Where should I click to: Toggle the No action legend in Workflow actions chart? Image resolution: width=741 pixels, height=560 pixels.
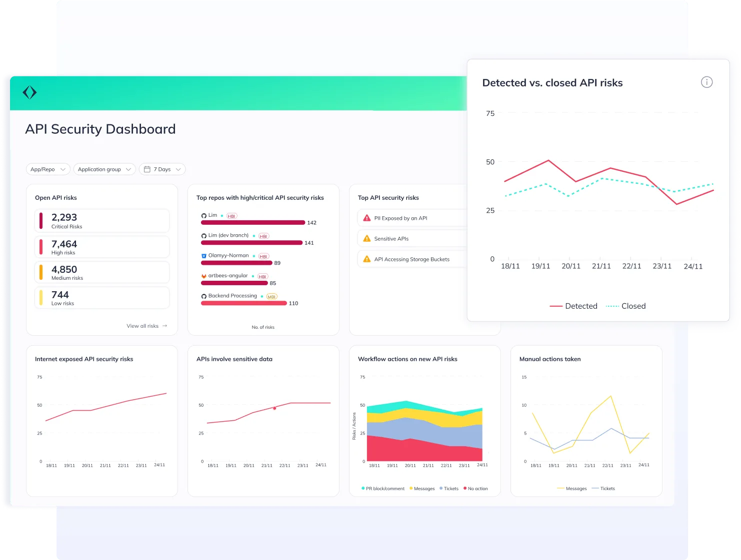pos(475,488)
